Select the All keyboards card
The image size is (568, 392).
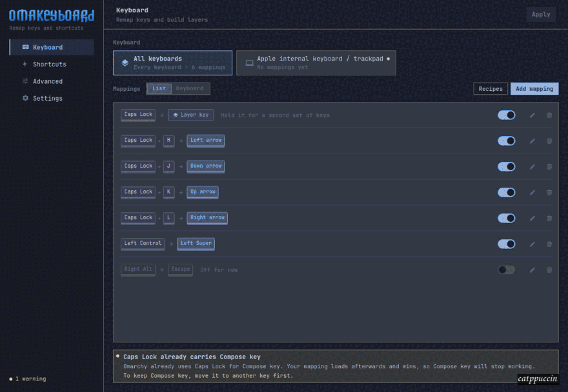[172, 63]
